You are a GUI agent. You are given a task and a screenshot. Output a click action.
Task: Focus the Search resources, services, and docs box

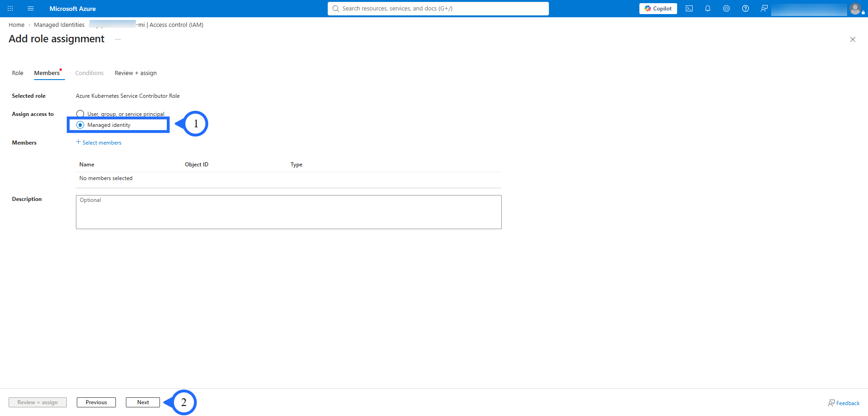pyautogui.click(x=438, y=9)
